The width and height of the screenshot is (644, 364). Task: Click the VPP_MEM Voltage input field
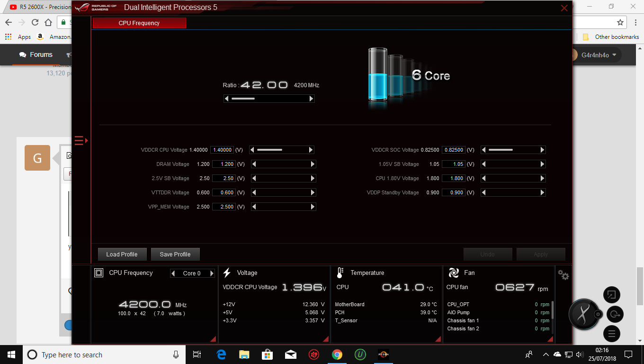click(x=224, y=207)
